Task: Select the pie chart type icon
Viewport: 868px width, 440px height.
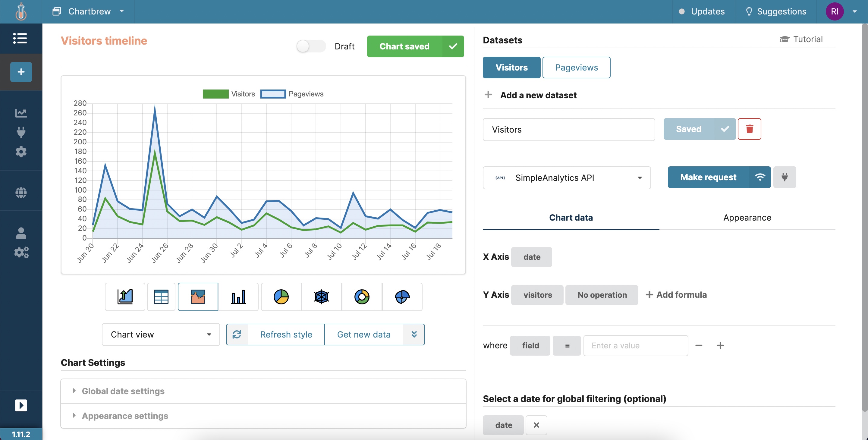Action: point(281,297)
